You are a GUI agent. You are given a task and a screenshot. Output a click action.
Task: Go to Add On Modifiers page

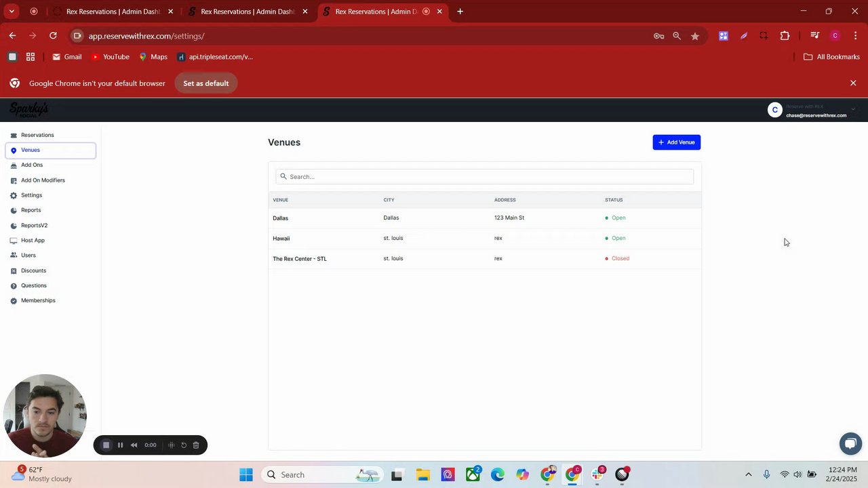click(43, 180)
